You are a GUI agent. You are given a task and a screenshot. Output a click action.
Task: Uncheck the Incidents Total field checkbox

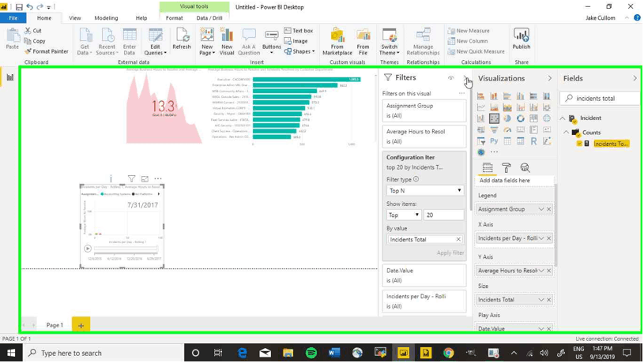pos(579,144)
